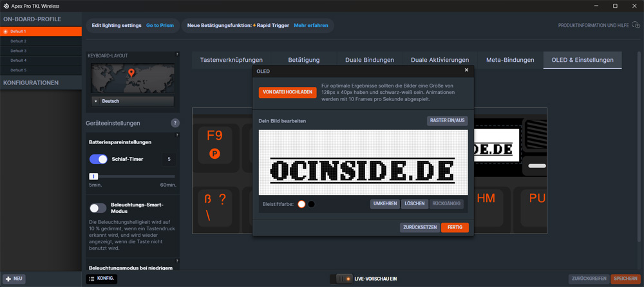Click the orange P icon on F9 key

[x=214, y=154]
